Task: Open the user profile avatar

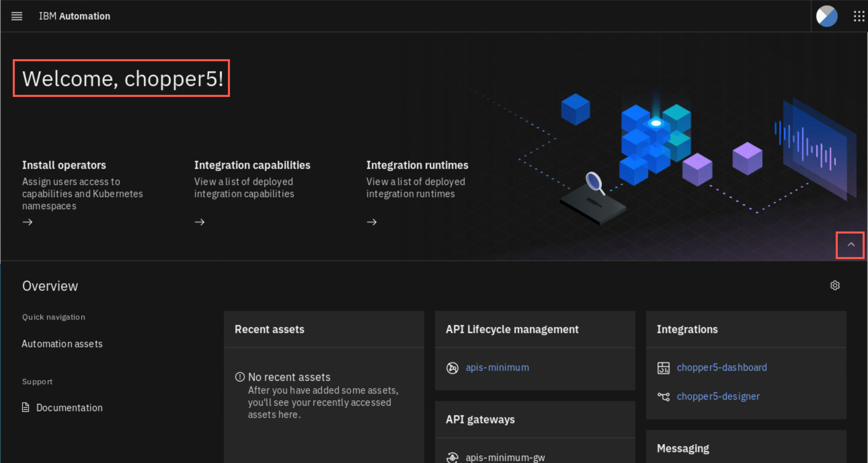Action: click(x=827, y=16)
